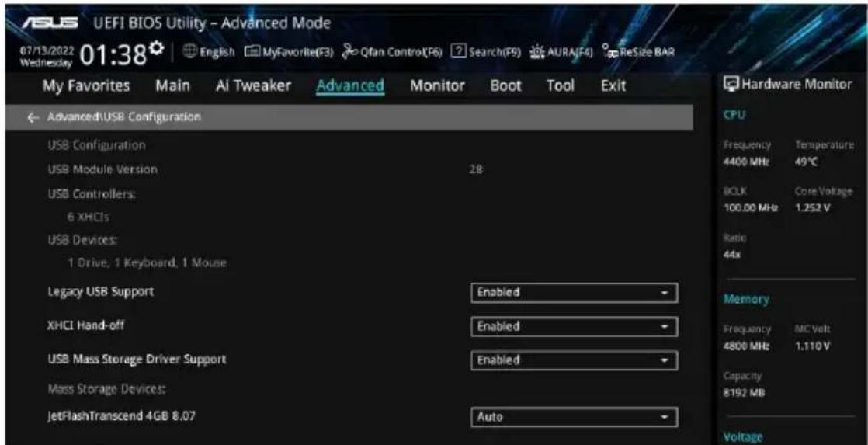Image resolution: width=868 pixels, height=445 pixels.
Task: Open Qfan Control(F6)
Action: click(x=392, y=53)
